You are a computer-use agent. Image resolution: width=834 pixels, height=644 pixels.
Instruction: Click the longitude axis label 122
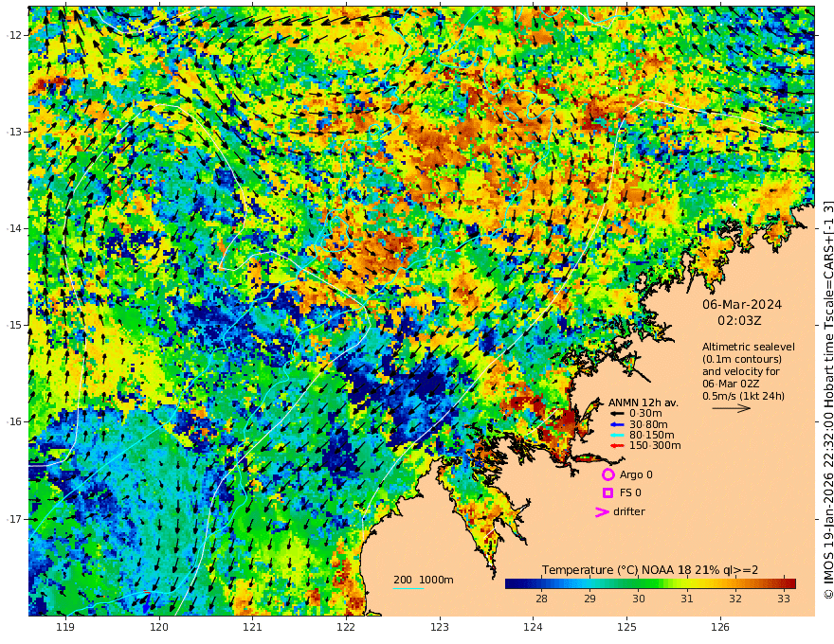346,627
